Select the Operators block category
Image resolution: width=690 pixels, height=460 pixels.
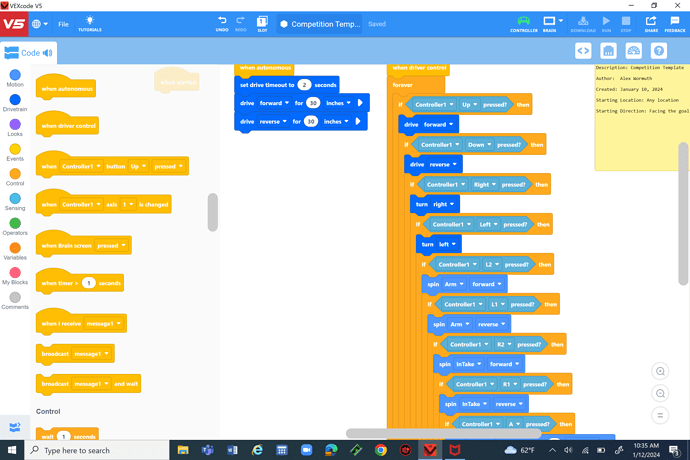(15, 226)
